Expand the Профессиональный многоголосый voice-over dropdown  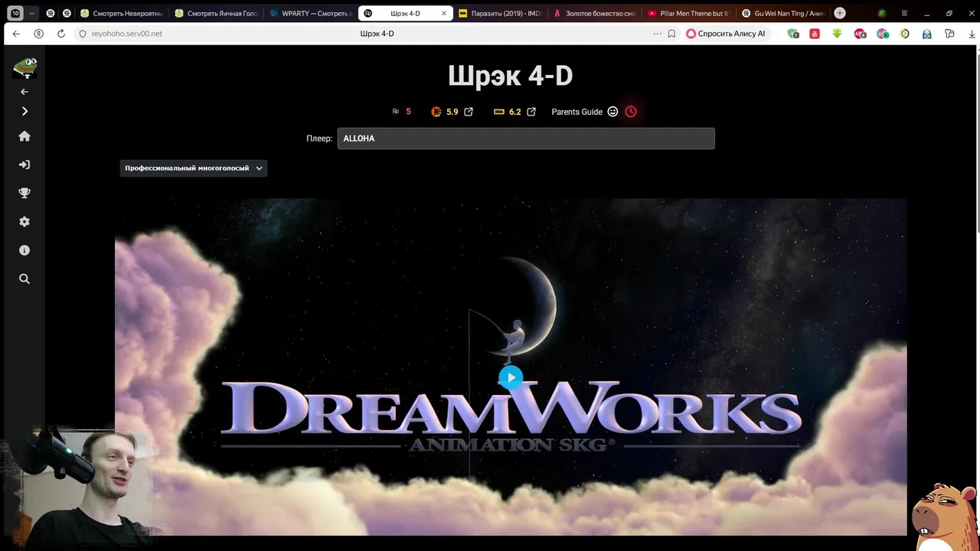coord(193,168)
